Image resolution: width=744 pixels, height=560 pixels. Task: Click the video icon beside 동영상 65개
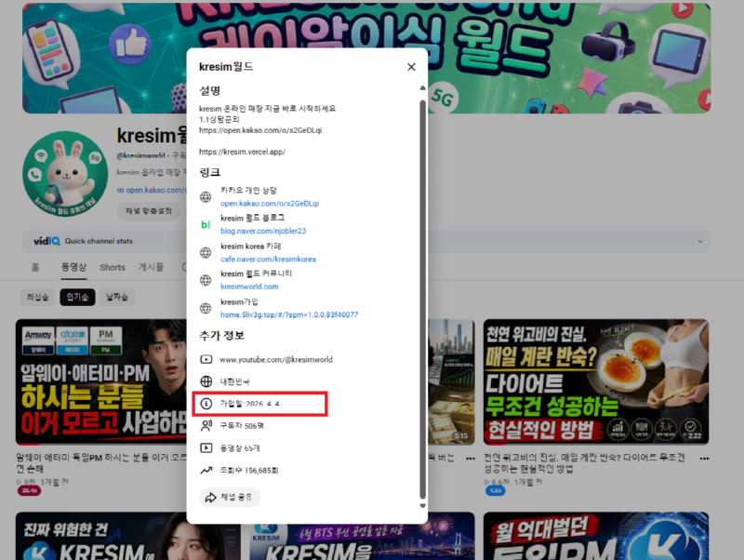206,447
